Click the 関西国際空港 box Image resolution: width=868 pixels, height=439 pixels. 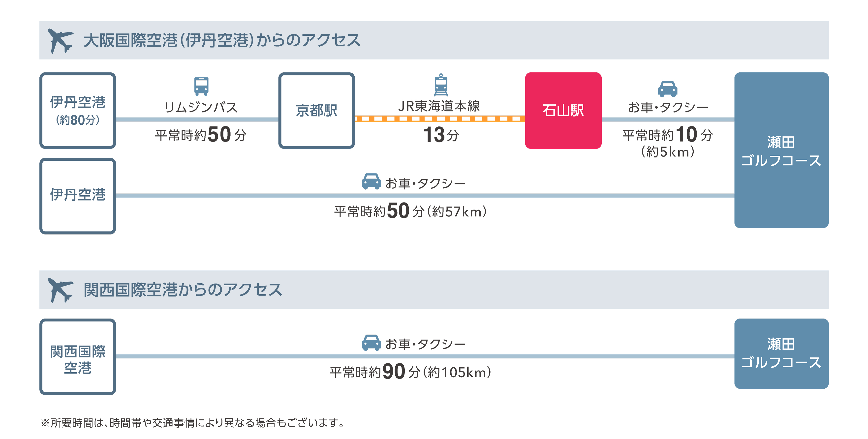click(x=77, y=357)
